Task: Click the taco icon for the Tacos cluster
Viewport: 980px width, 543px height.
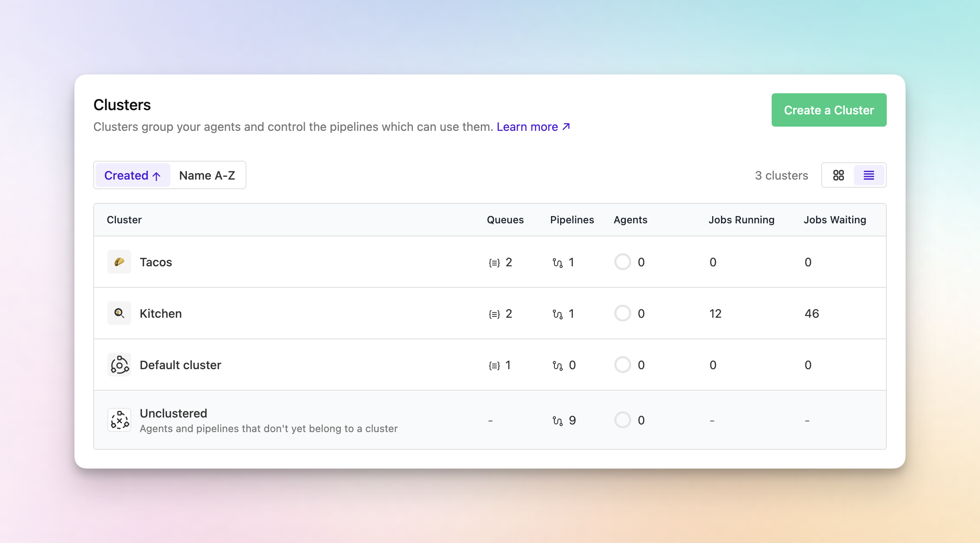Action: (119, 262)
